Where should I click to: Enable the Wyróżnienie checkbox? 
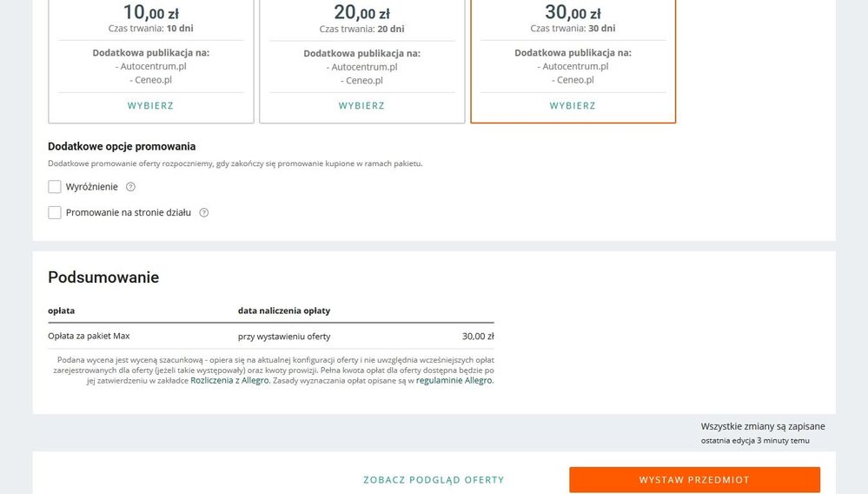[x=55, y=187]
